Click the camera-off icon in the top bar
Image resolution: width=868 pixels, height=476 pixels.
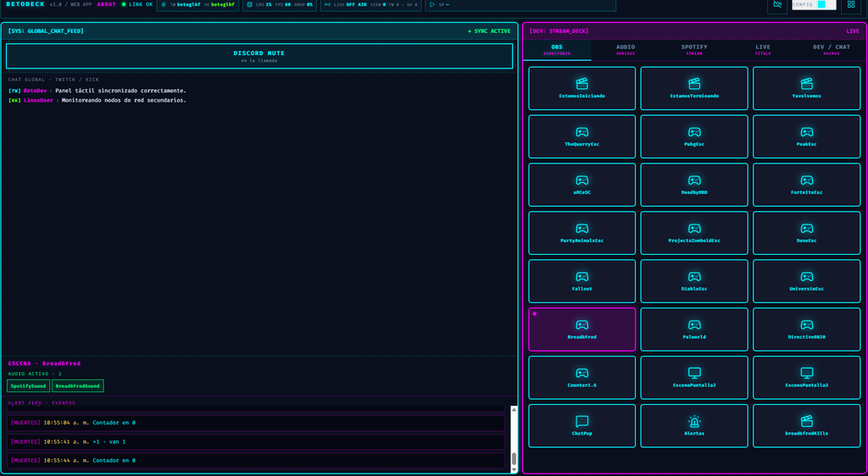[x=776, y=4]
